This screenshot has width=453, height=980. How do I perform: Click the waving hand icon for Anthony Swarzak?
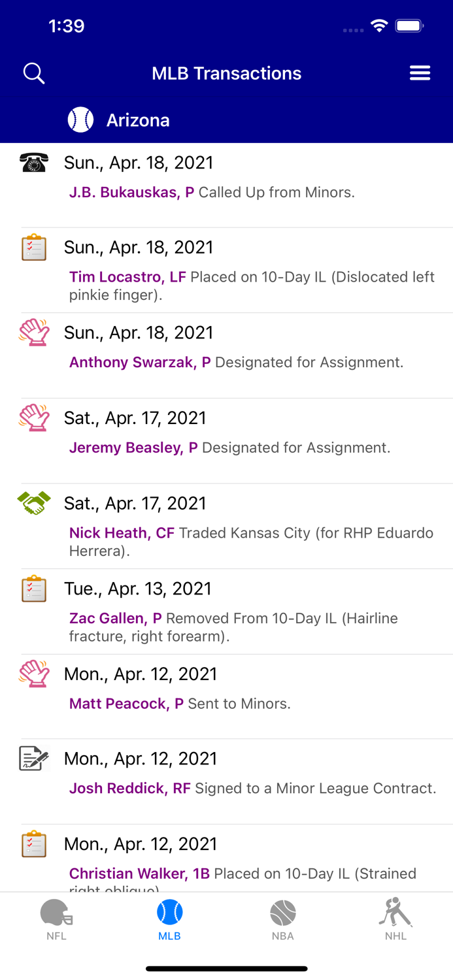click(33, 333)
